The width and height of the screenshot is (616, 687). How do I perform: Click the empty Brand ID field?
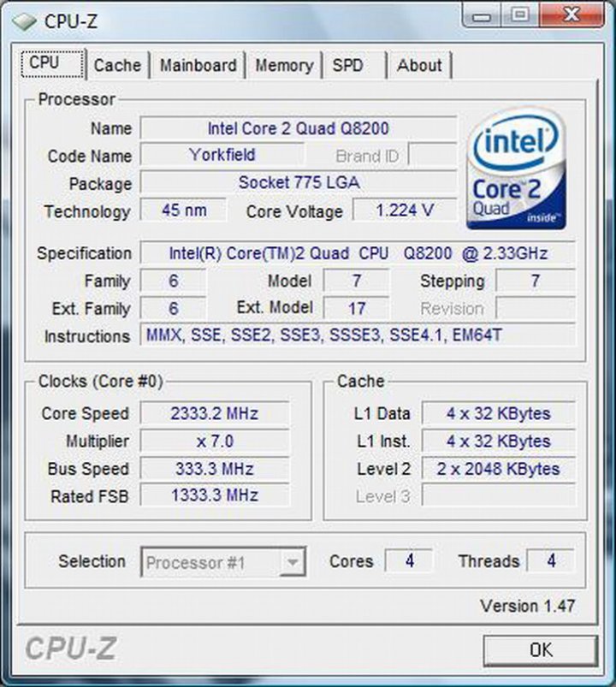pyautogui.click(x=432, y=154)
